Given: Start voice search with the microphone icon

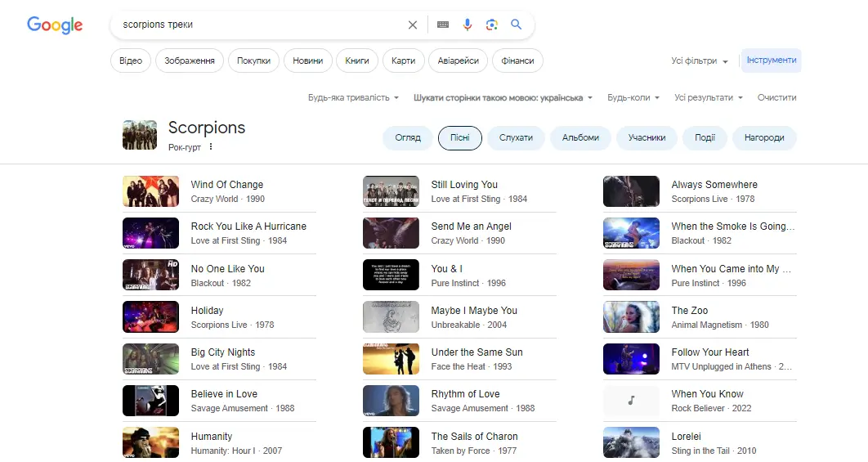Looking at the screenshot, I should (x=468, y=25).
